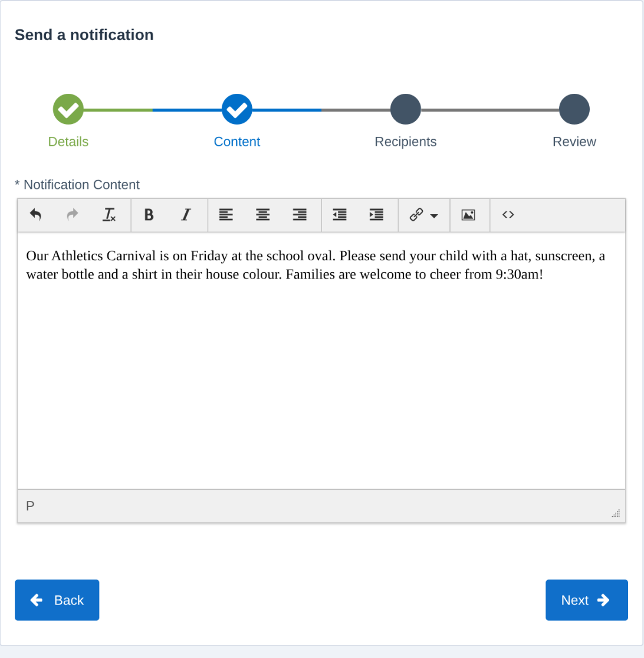Click the Review step label
The height and width of the screenshot is (658, 644).
point(574,142)
